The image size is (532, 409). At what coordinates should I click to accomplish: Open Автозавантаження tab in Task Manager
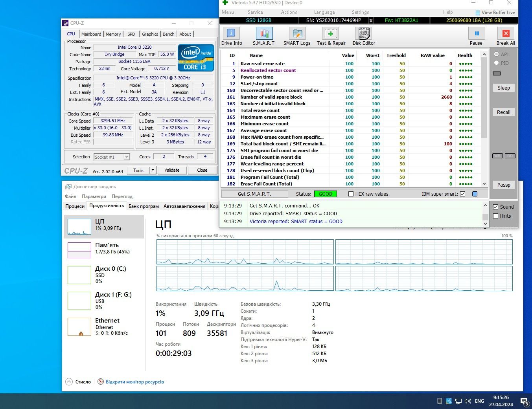pyautogui.click(x=184, y=206)
